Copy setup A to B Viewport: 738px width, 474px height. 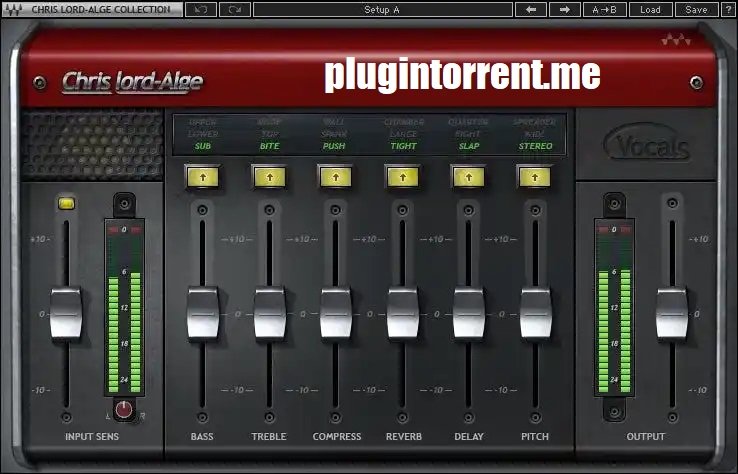coord(604,9)
